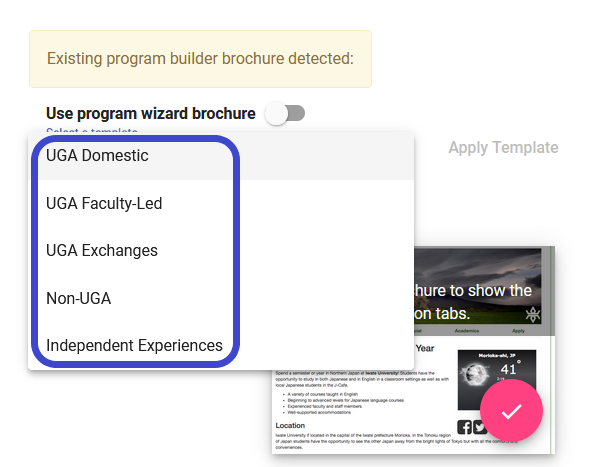Open the Select a template field label
This screenshot has height=467, width=591.
(92, 130)
